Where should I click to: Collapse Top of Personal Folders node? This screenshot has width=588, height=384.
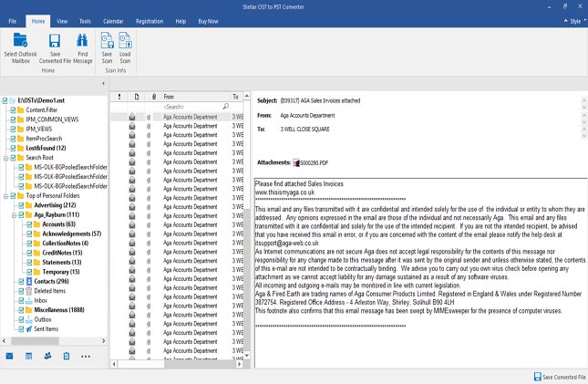(6, 196)
